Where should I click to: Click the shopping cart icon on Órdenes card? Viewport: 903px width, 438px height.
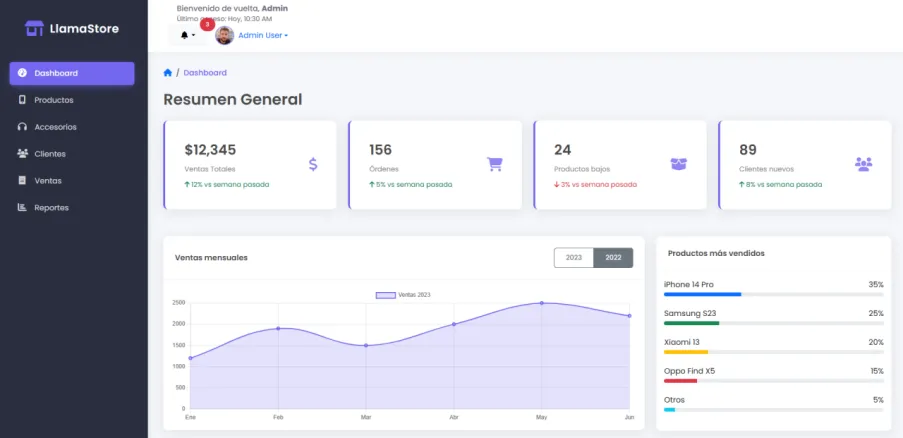[495, 165]
